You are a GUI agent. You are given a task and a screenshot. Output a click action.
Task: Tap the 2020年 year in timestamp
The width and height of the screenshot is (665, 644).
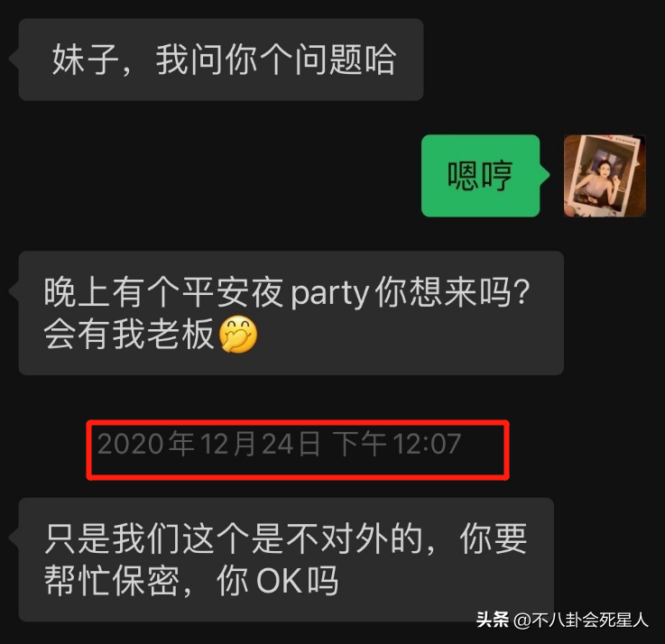146,444
